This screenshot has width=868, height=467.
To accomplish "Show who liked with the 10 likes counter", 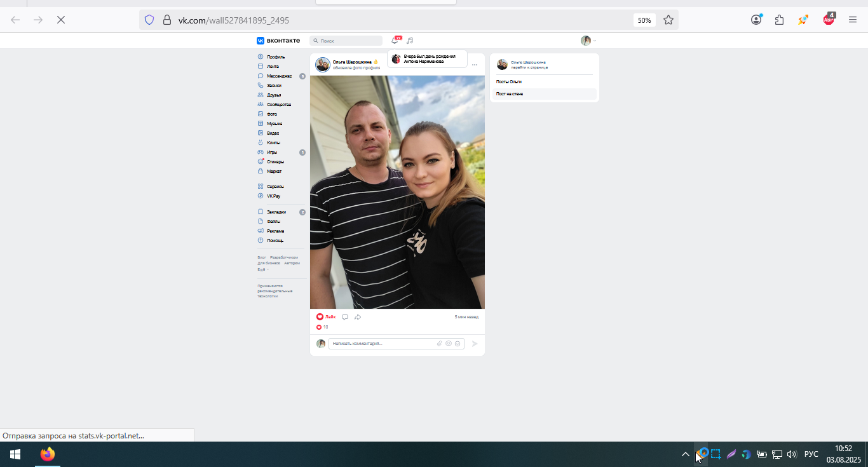I will click(322, 327).
